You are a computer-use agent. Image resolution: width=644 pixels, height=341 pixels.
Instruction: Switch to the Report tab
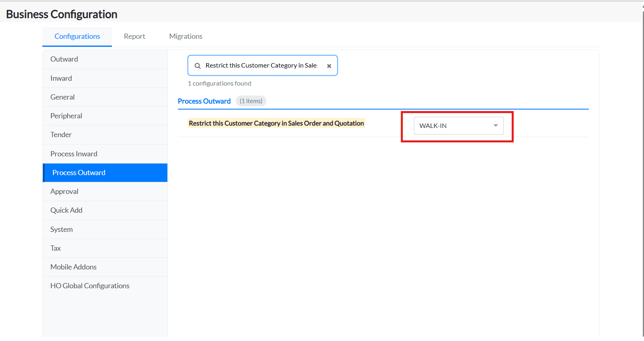coord(134,36)
